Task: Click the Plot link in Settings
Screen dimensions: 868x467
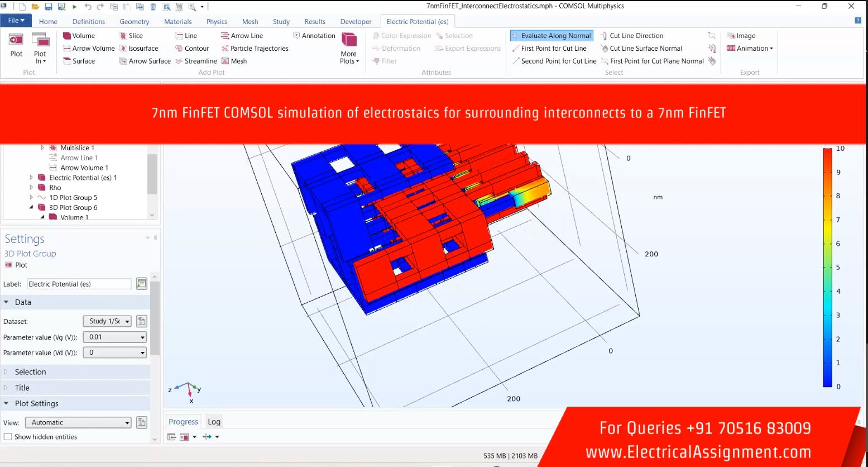Action: click(x=21, y=265)
